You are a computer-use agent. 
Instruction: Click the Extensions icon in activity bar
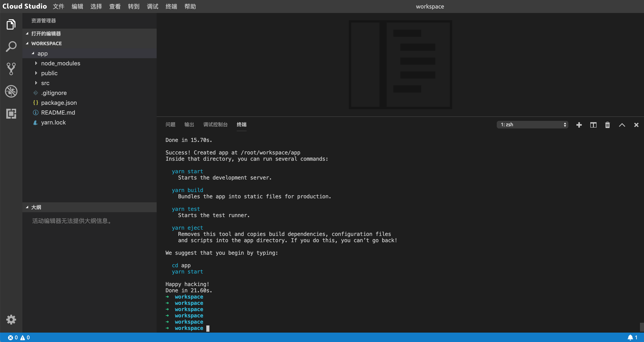(11, 114)
